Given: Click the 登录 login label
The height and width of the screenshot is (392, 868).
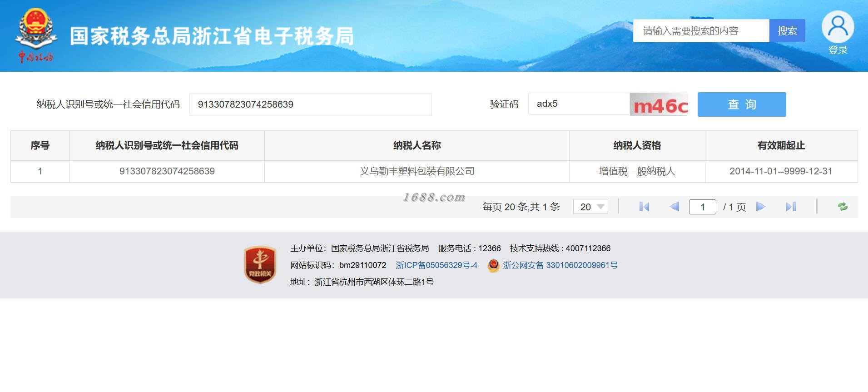Looking at the screenshot, I should [x=838, y=50].
